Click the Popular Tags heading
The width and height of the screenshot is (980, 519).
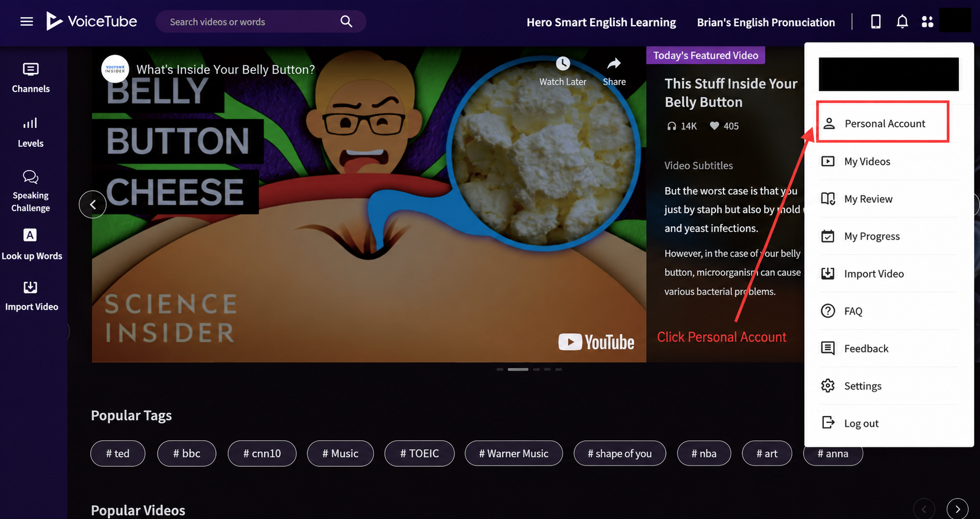[131, 416]
